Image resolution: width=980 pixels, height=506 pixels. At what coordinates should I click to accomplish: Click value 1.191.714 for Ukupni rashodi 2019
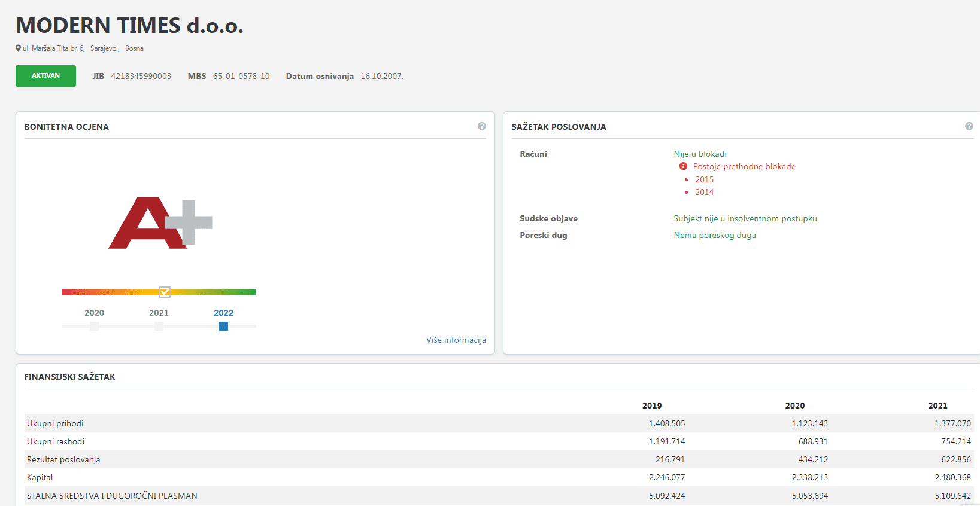coord(667,441)
